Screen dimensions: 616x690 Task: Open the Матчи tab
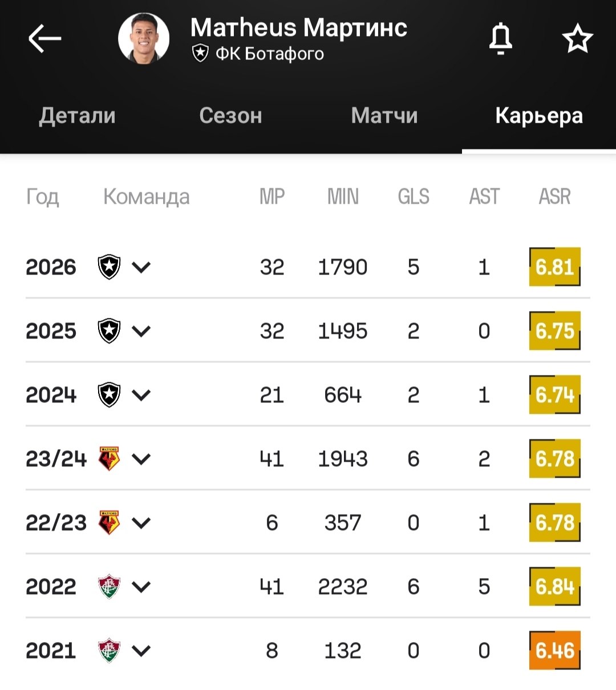(x=384, y=115)
